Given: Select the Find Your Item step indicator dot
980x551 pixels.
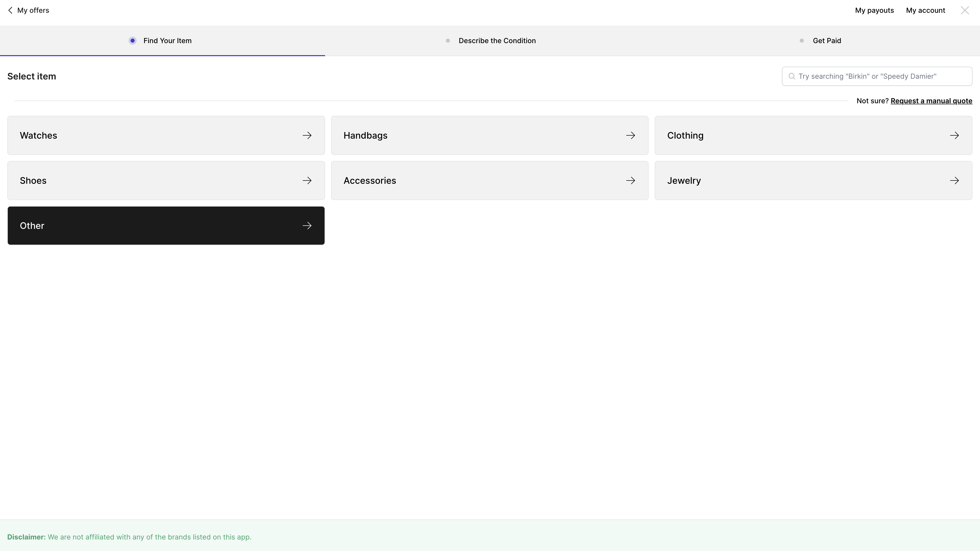Looking at the screenshot, I should (132, 41).
